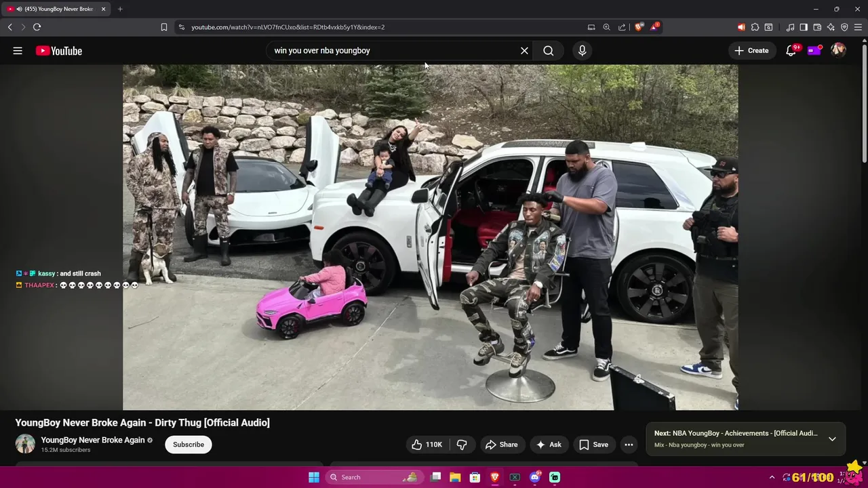Image resolution: width=868 pixels, height=488 pixels.
Task: Open the media playlist music note
Action: pyautogui.click(x=790, y=27)
